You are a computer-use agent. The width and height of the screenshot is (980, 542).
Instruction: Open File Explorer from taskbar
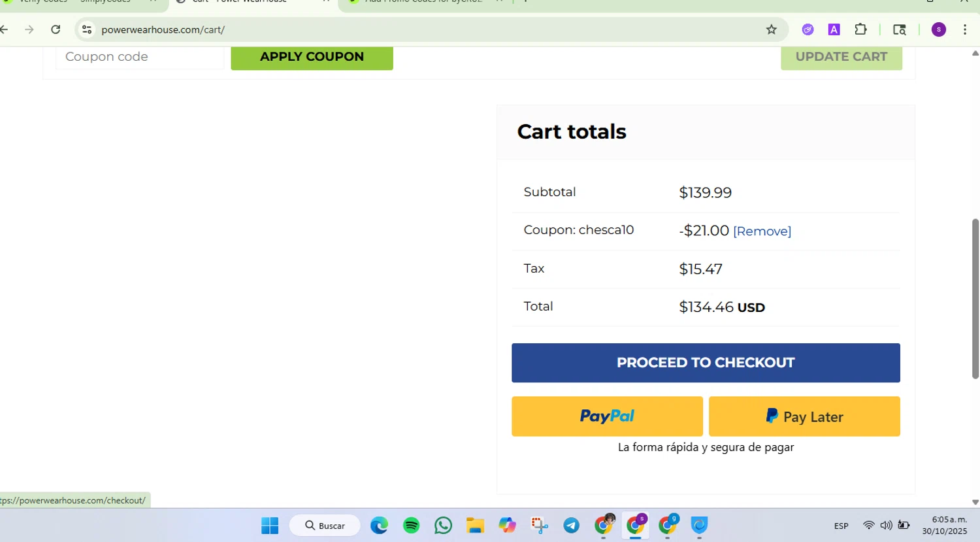pos(475,526)
